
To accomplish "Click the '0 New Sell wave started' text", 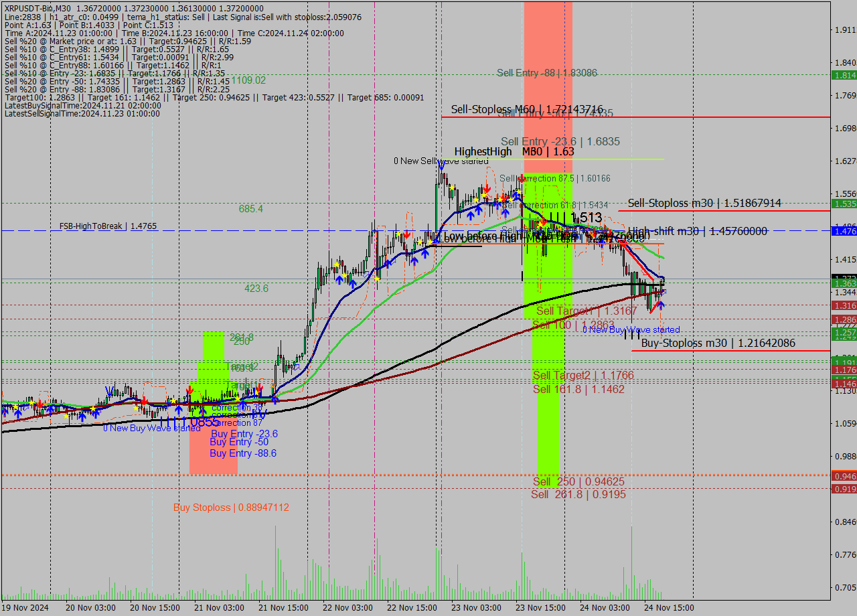I will point(441,161).
